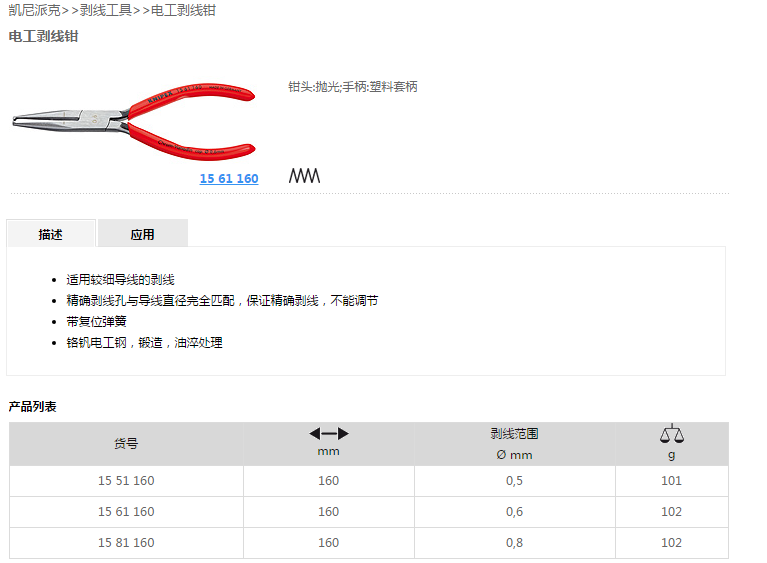Click the red-handled pliers product image

click(134, 121)
